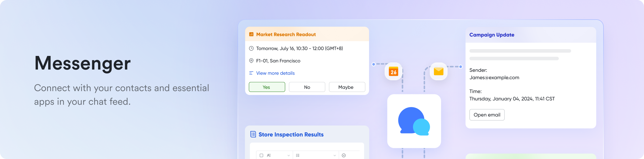Image resolution: width=644 pixels, height=159 pixels.
Task: Click the Campaign Update card title
Action: tap(492, 35)
